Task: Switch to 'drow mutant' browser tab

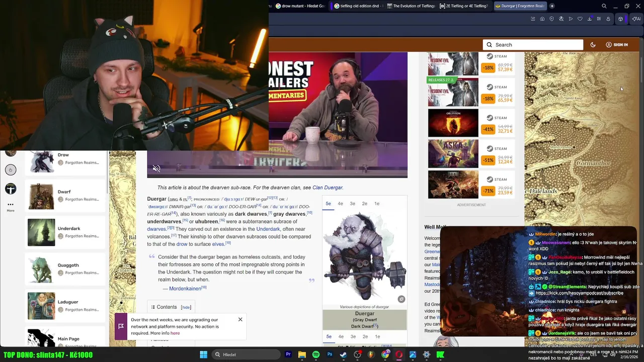Action: point(300,6)
